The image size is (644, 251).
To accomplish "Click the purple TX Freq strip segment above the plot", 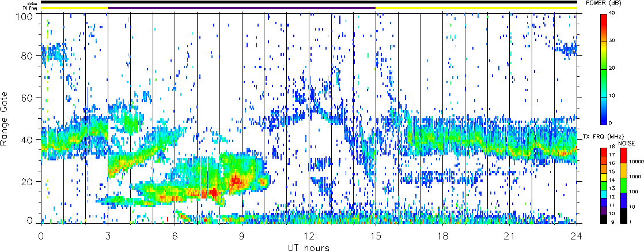I will [242, 8].
